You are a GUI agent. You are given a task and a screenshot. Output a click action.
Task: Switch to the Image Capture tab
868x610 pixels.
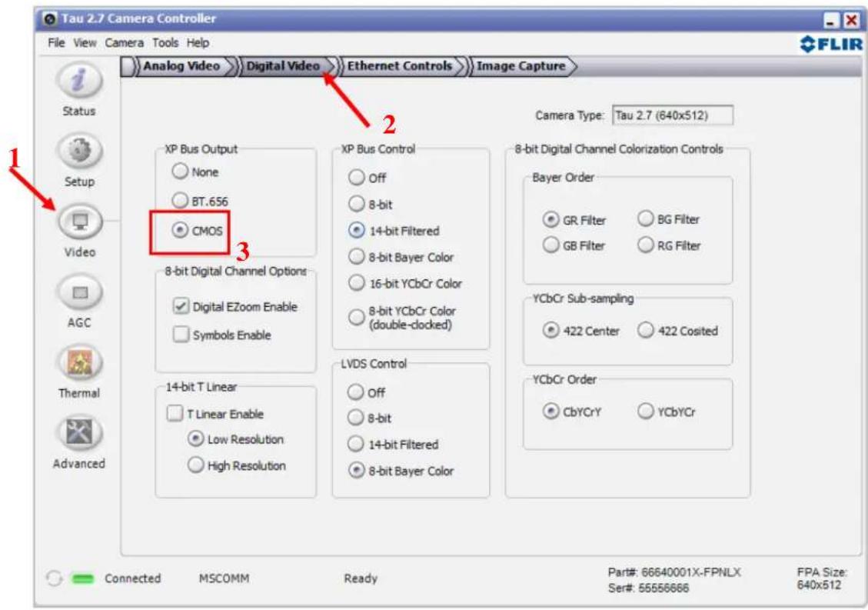(x=521, y=66)
